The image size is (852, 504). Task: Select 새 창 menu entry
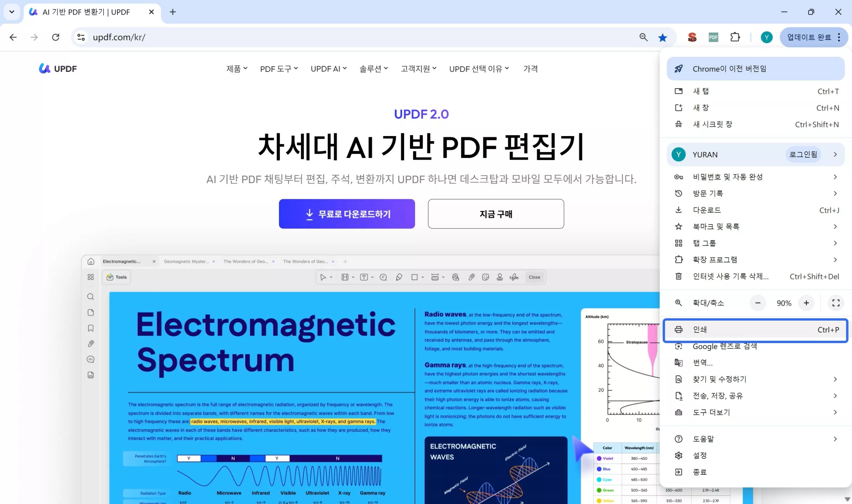pos(755,108)
